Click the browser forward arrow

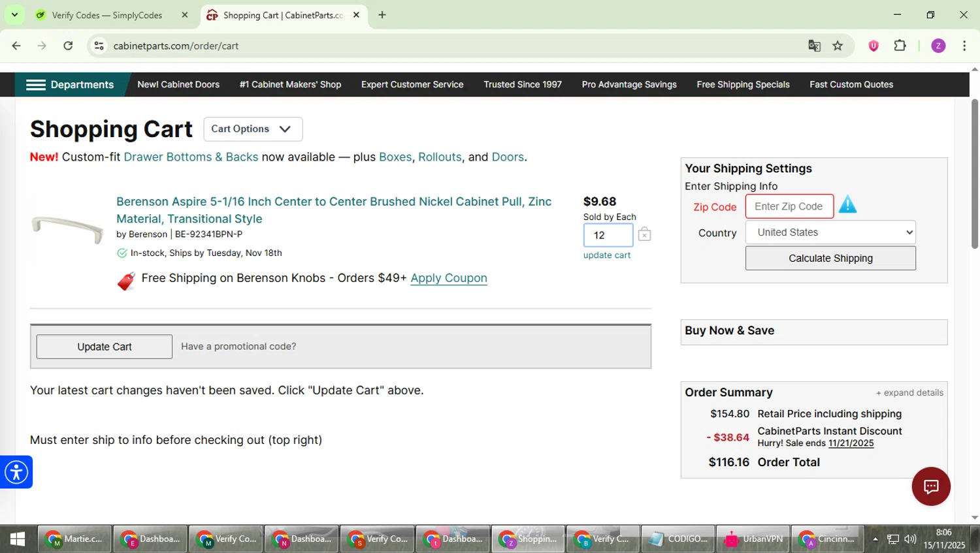(x=42, y=46)
